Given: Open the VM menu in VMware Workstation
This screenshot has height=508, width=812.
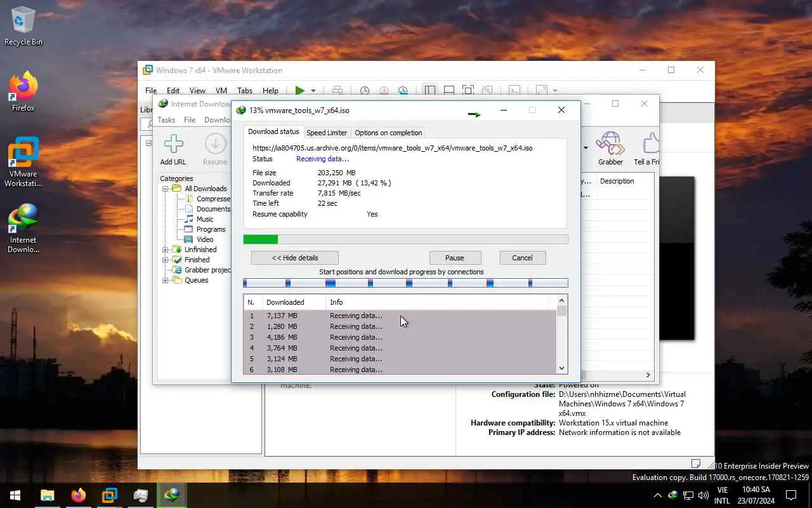Looking at the screenshot, I should pyautogui.click(x=221, y=91).
